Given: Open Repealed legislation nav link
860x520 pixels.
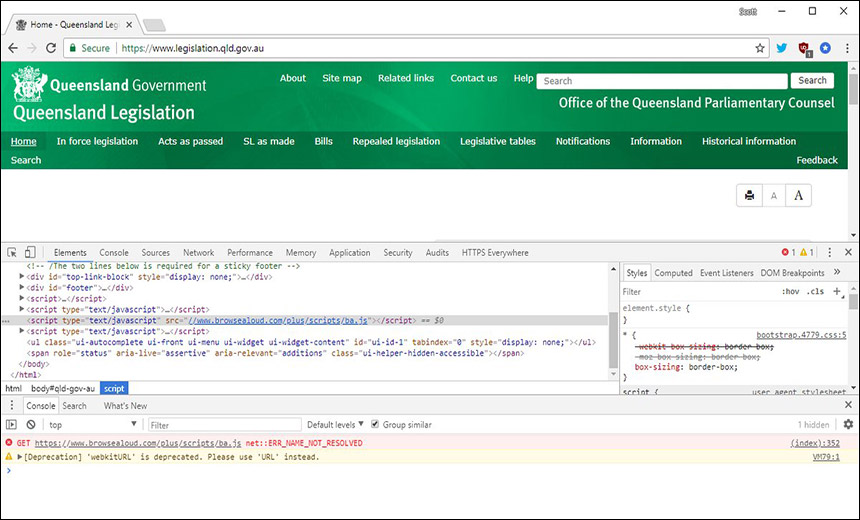Looking at the screenshot, I should pyautogui.click(x=396, y=142).
